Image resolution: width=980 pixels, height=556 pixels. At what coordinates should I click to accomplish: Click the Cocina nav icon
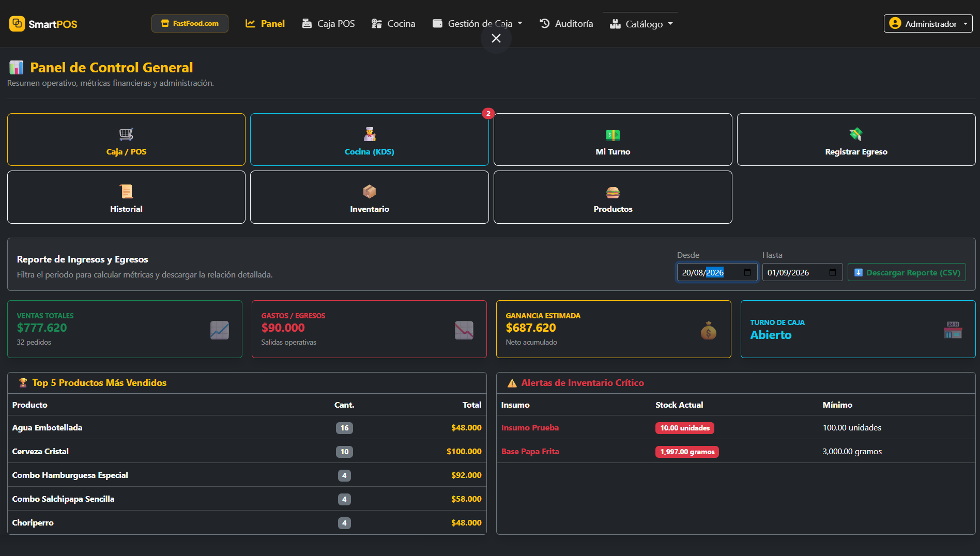[x=377, y=23]
